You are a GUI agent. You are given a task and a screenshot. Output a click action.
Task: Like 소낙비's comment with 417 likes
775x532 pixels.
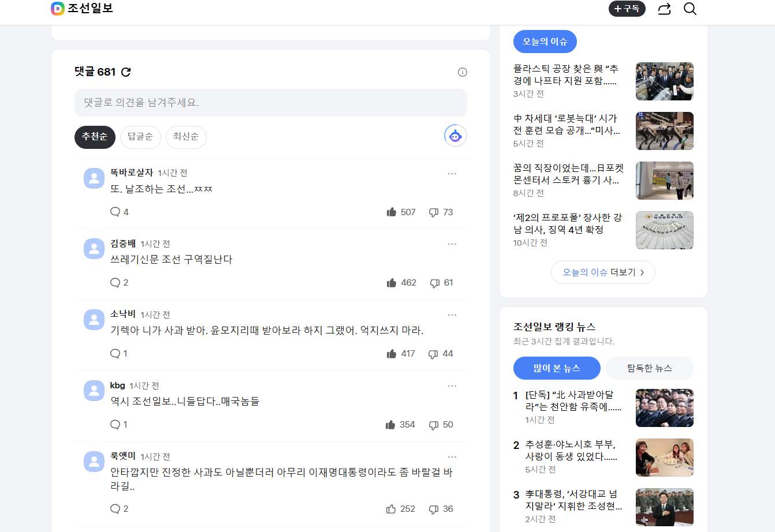401,354
